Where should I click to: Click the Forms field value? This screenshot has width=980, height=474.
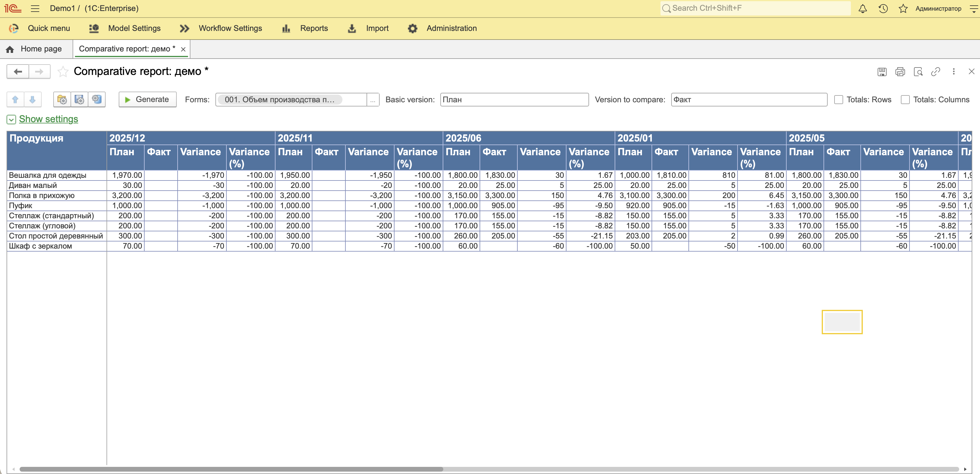click(x=280, y=100)
